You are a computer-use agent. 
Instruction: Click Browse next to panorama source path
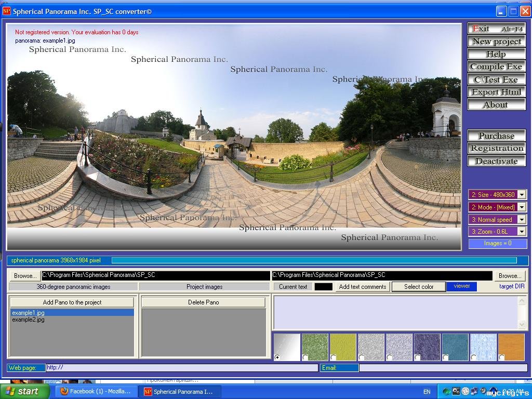click(x=25, y=275)
